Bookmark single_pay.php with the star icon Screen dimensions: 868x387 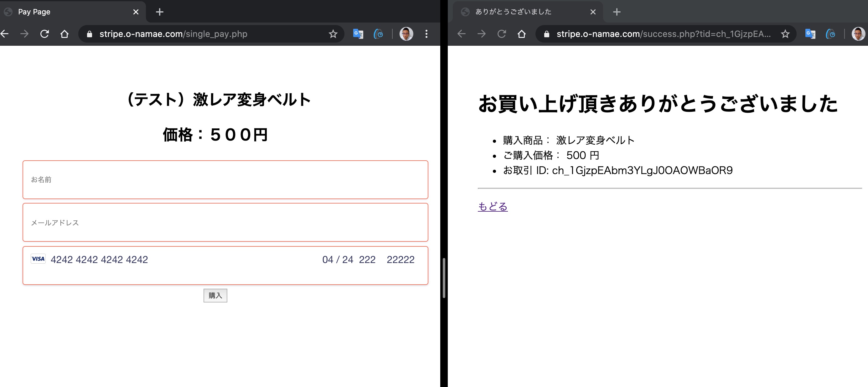tap(333, 34)
